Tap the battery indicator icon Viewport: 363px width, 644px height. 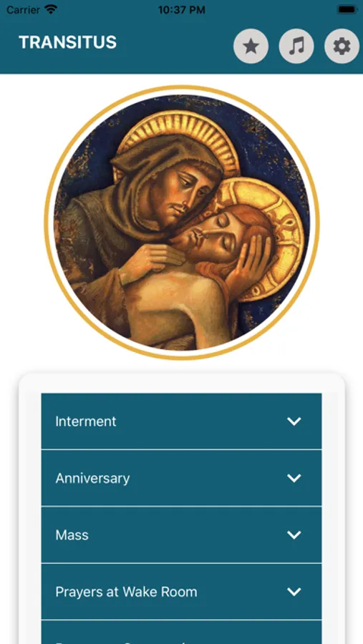347,9
